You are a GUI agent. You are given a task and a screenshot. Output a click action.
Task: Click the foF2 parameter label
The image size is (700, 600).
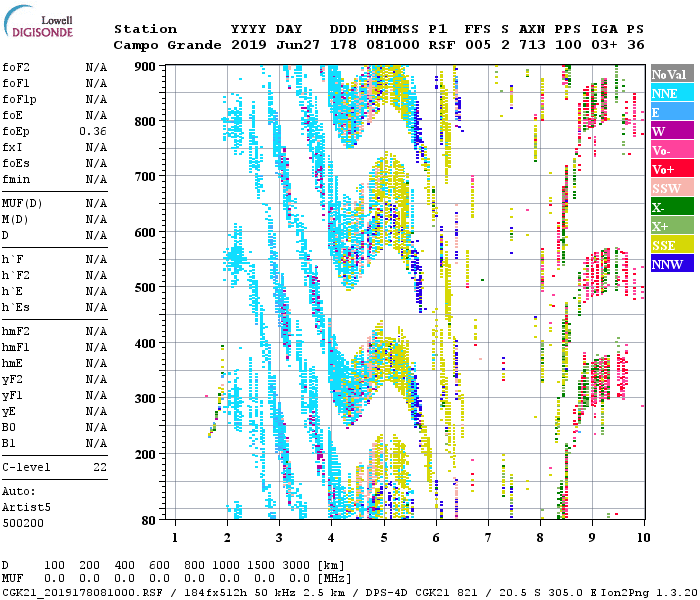click(16, 67)
